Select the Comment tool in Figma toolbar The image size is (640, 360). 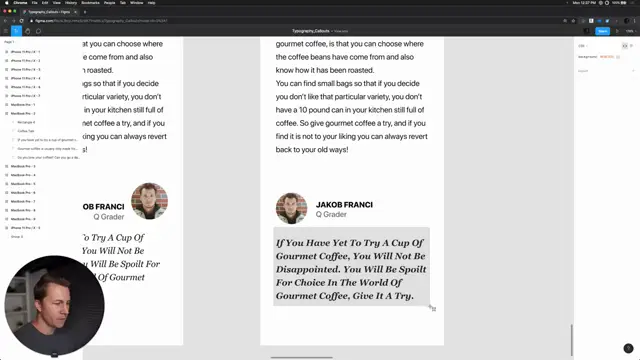[x=38, y=31]
